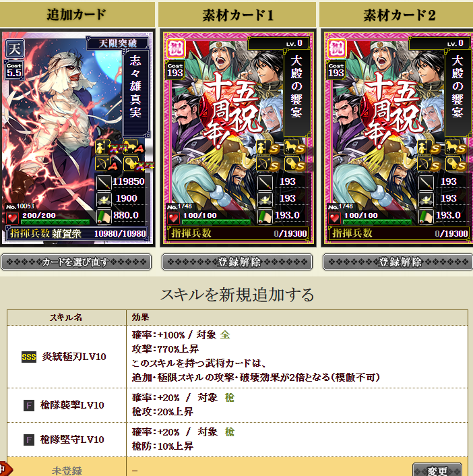Click the heart HP icon on 志々雄真実 card
Screen dimensions: 473x476
pyautogui.click(x=12, y=218)
